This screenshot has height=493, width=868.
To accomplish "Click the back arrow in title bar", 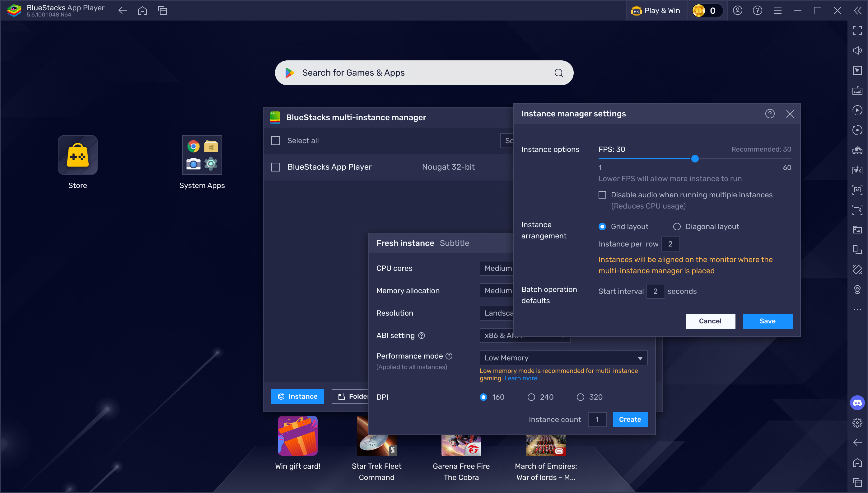I will pyautogui.click(x=123, y=11).
